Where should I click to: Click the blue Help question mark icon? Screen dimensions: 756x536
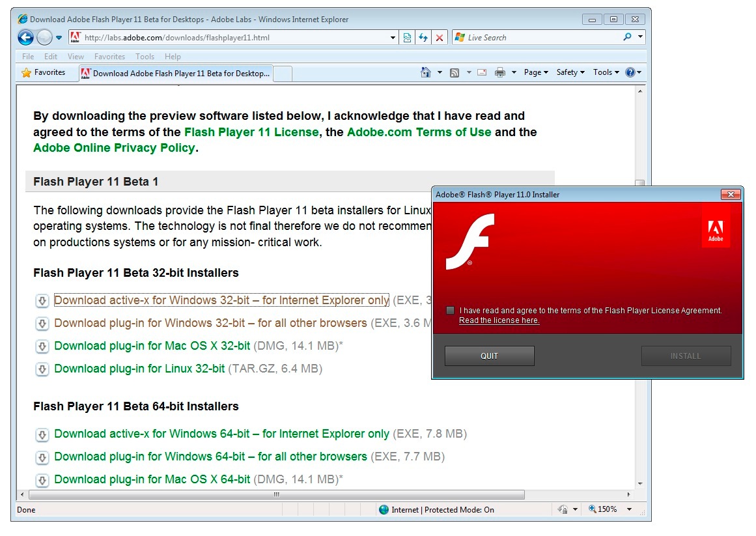click(x=630, y=72)
